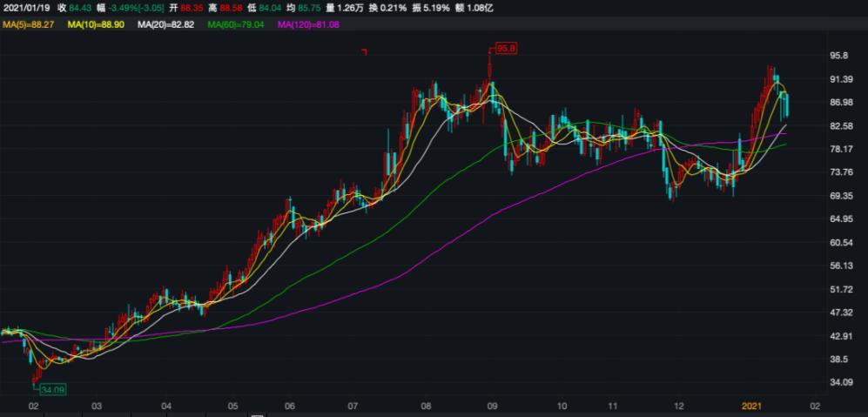Screen dimensions: 868x417
Task: Select the 06 month label on time axis
Action: click(290, 406)
